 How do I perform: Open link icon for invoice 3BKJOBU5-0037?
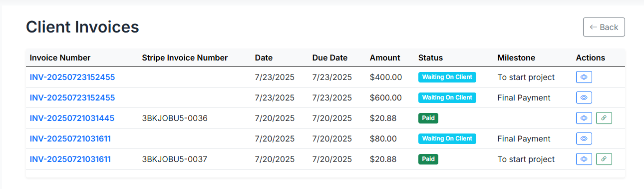[x=604, y=159]
